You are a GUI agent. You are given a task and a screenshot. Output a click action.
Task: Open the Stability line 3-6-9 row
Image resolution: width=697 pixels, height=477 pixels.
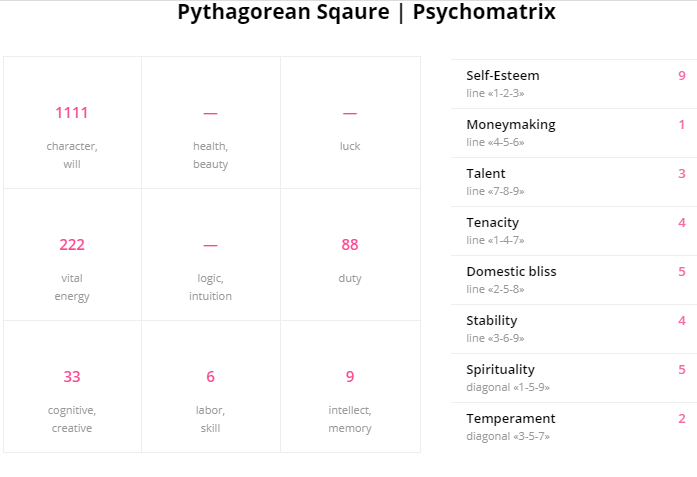pyautogui.click(x=574, y=329)
